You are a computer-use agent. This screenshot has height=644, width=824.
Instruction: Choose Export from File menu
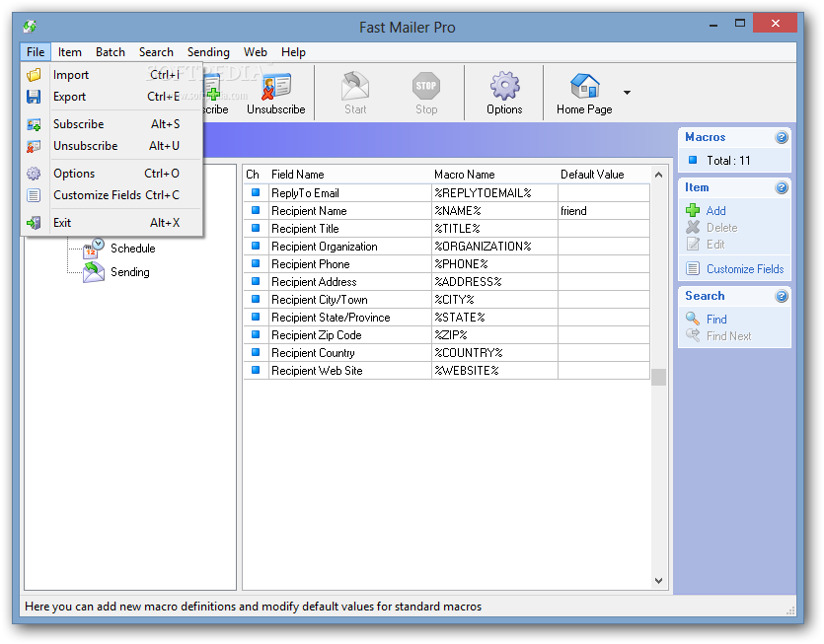tap(112, 97)
